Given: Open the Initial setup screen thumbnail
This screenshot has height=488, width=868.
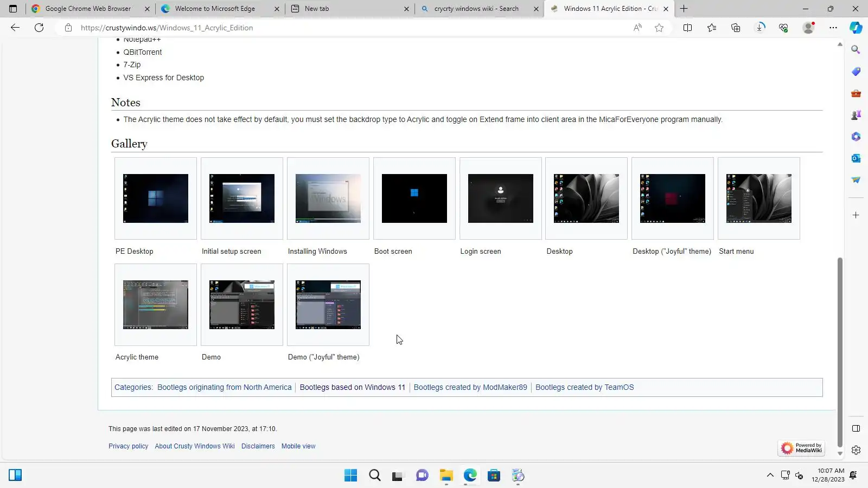Looking at the screenshot, I should point(242,198).
